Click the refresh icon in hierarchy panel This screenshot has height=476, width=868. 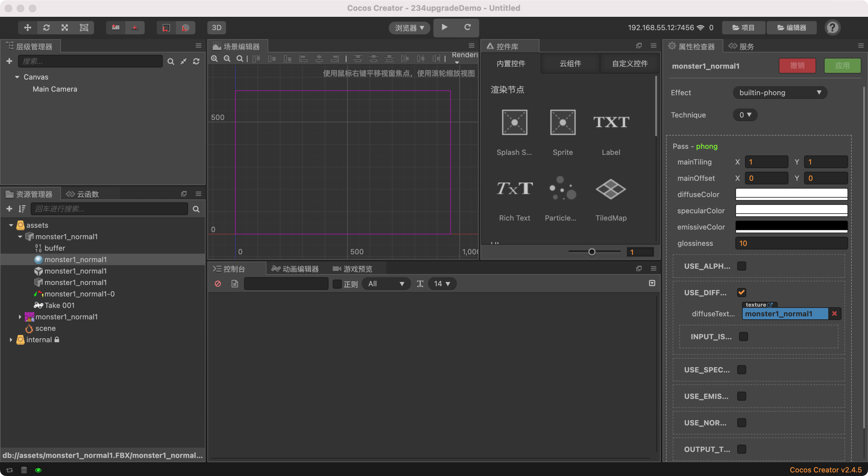pyautogui.click(x=196, y=61)
